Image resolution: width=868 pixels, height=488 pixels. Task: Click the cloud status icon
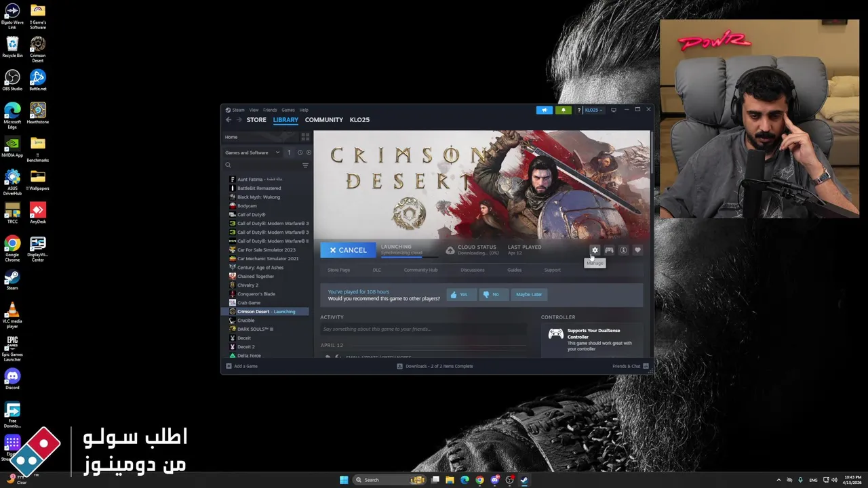tap(450, 250)
